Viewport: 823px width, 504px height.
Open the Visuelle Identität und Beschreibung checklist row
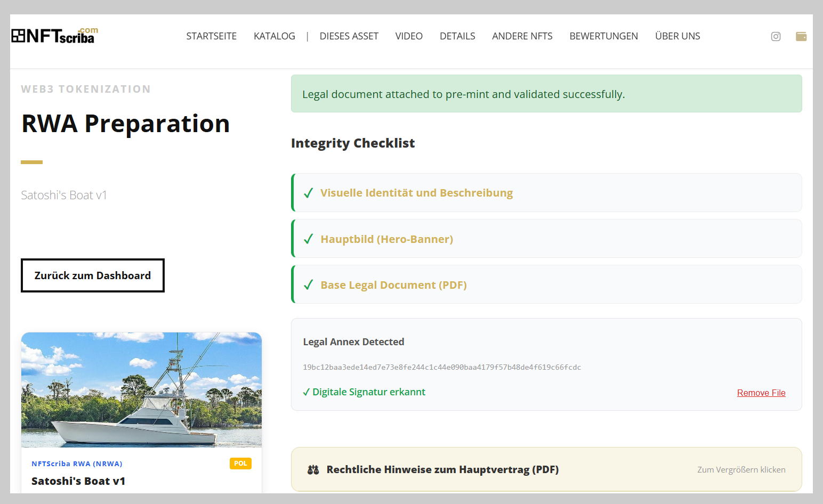coord(546,192)
